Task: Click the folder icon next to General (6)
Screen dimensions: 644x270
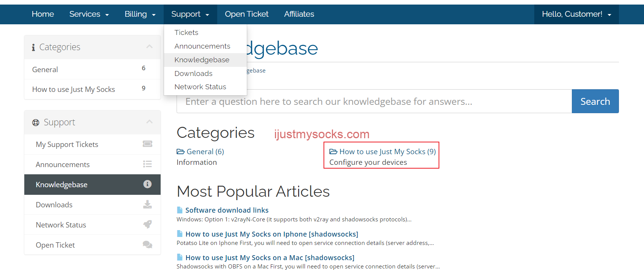Action: coord(181,152)
